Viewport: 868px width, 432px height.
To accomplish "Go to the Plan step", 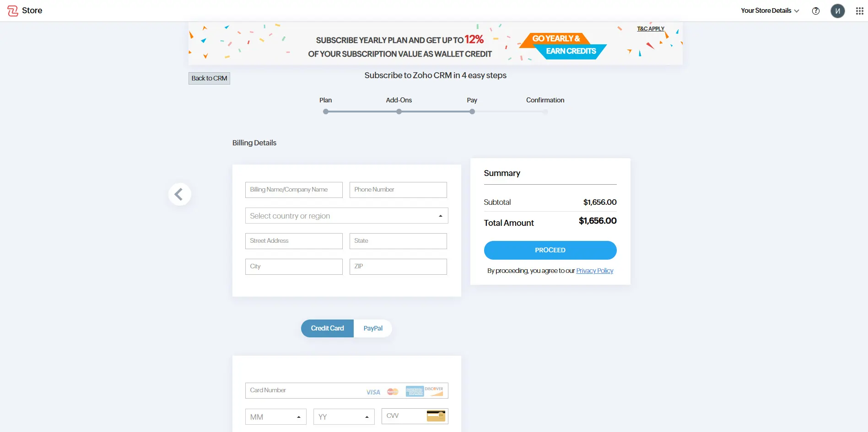I will click(x=325, y=100).
